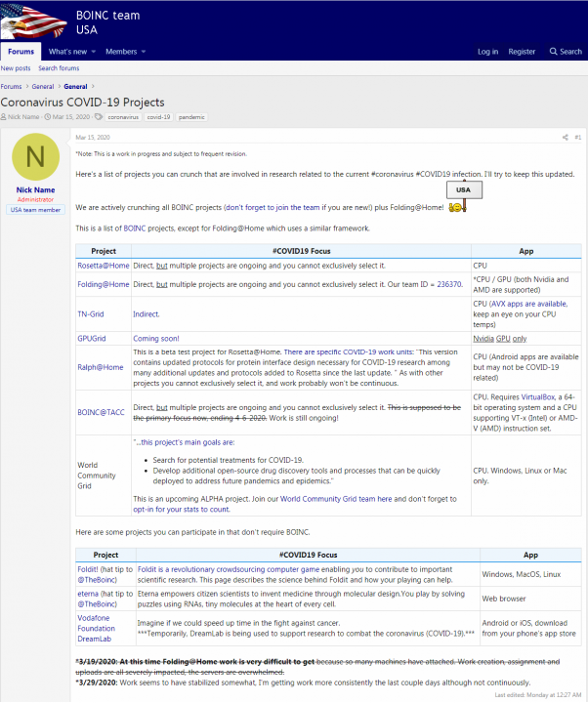Open Vodafone Foundation DreamLab link
Image resolution: width=588 pixels, height=703 pixels.
click(96, 628)
